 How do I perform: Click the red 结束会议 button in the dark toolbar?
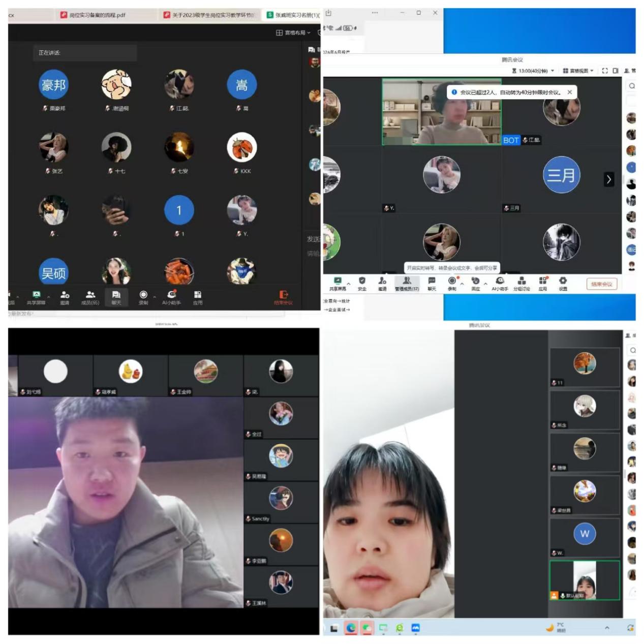pyautogui.click(x=283, y=297)
